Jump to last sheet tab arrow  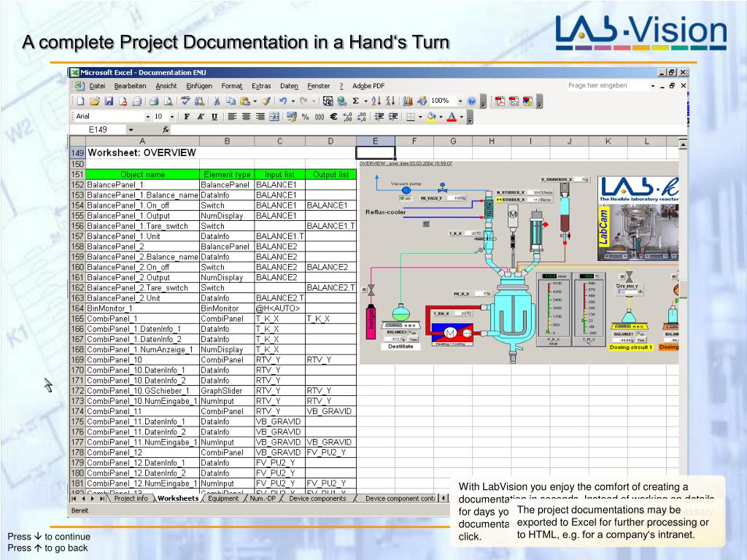(102, 499)
